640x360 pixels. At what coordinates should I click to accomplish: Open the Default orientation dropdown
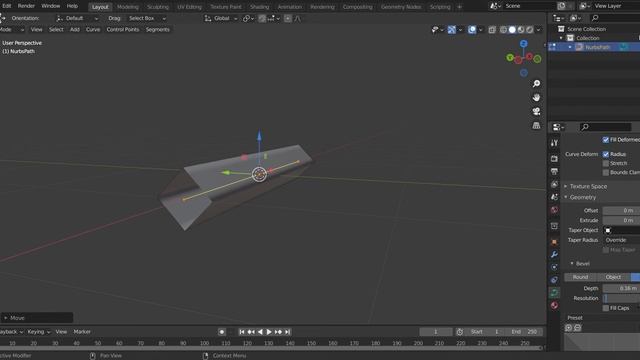78,18
